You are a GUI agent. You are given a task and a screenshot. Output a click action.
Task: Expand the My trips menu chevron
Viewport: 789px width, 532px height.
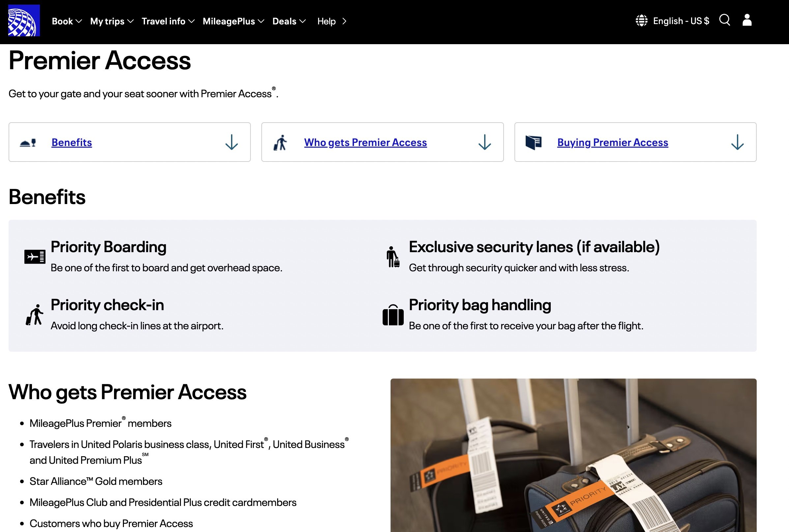click(130, 21)
